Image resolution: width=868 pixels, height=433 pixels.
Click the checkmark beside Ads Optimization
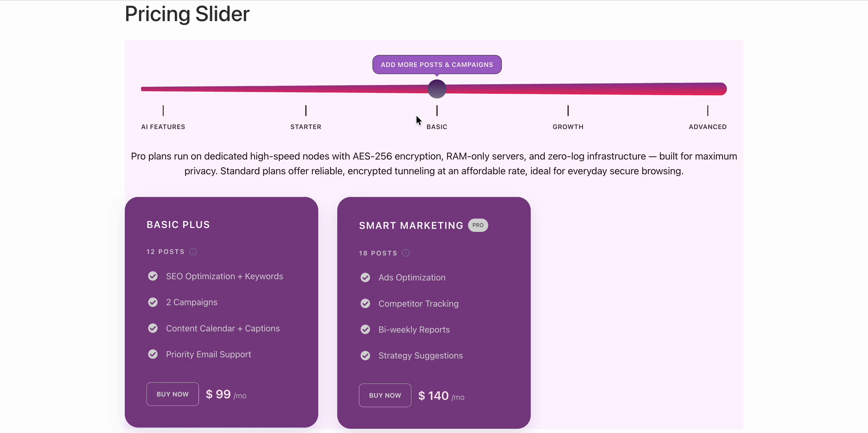tap(365, 277)
